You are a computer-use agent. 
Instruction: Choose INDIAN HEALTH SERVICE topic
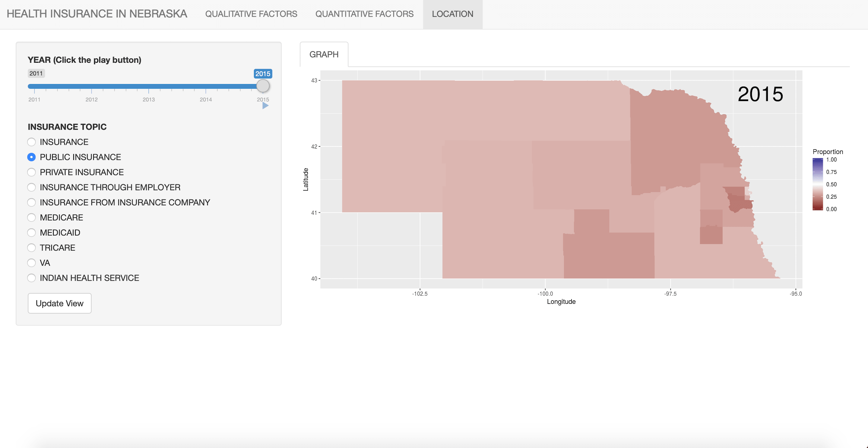[x=31, y=278]
